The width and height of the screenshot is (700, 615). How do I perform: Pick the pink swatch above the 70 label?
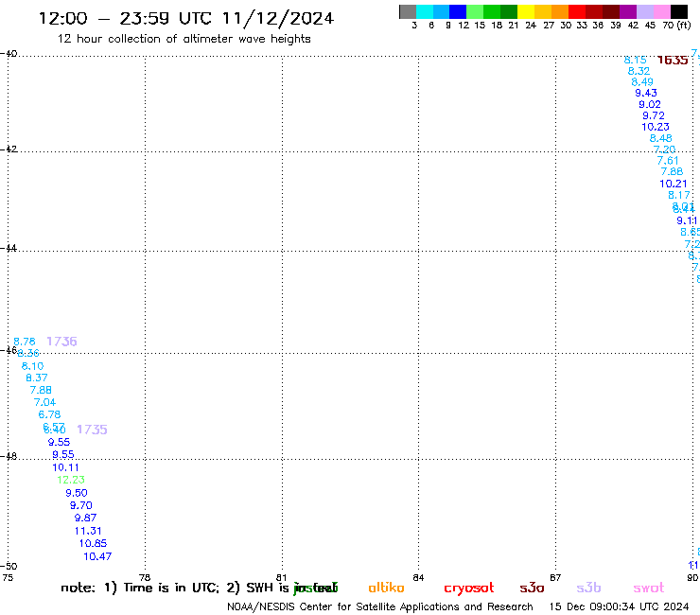tap(662, 12)
